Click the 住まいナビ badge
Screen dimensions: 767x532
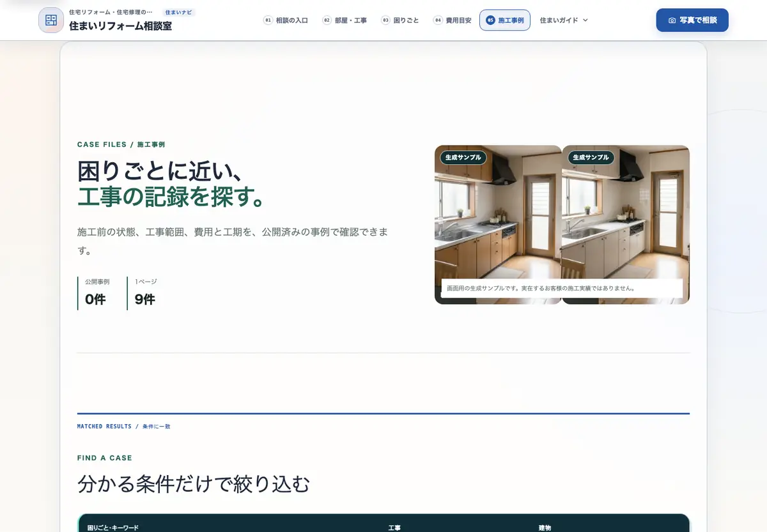(178, 12)
